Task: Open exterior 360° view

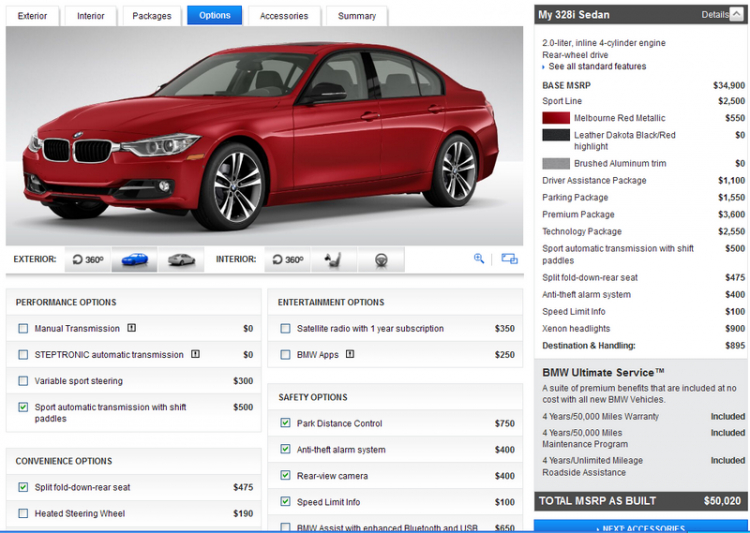Action: (88, 259)
